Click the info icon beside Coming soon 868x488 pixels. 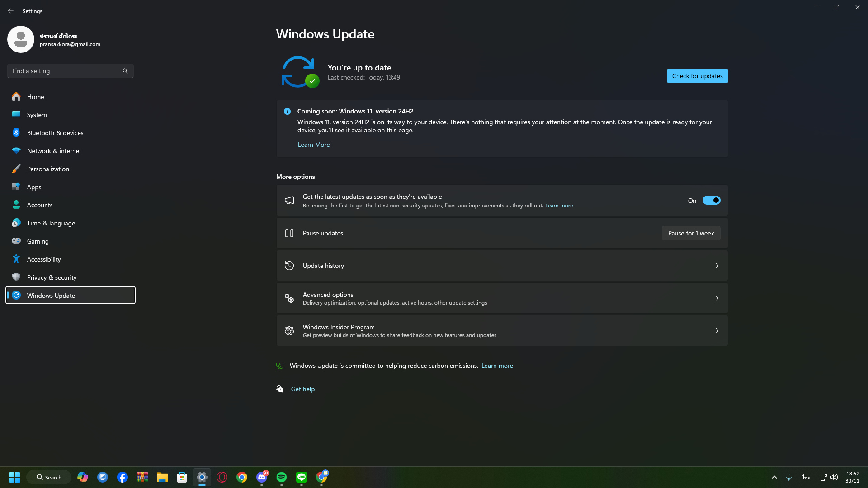[x=287, y=111]
